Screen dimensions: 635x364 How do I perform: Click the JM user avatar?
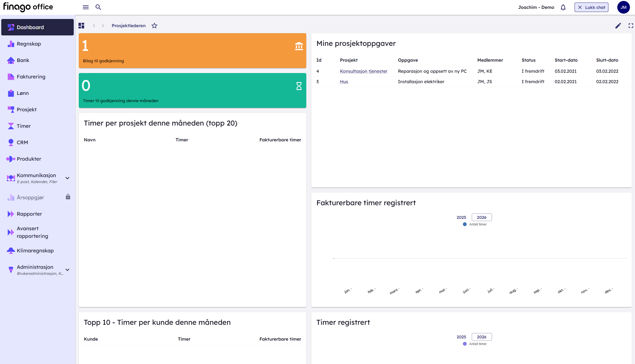[x=623, y=7]
